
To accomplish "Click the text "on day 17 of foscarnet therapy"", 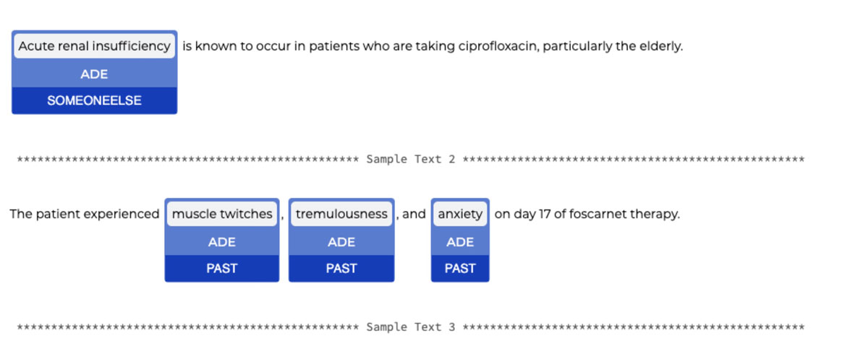I will point(587,214).
